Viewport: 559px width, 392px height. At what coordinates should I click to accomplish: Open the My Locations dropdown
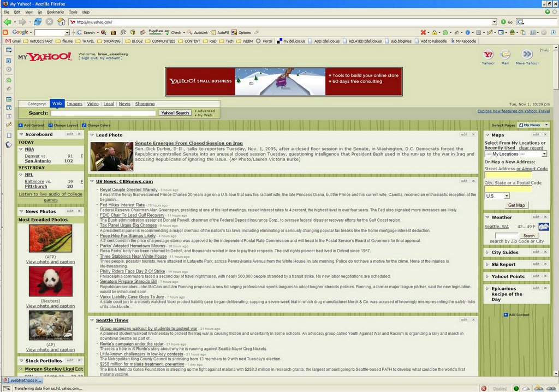pos(515,154)
